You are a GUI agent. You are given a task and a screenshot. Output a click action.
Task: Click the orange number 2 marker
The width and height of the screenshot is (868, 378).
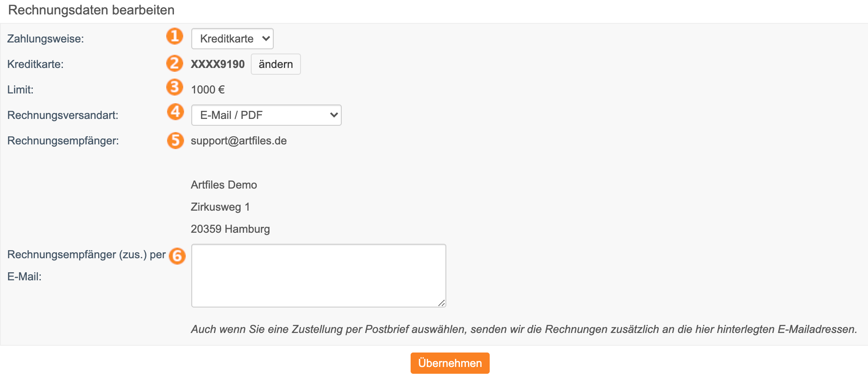174,63
